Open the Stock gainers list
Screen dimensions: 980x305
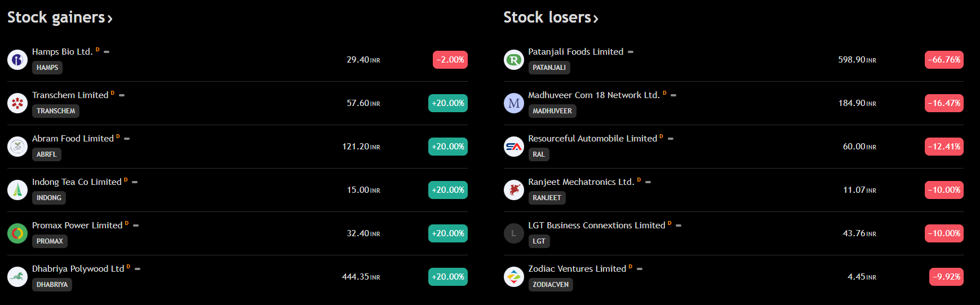click(60, 17)
